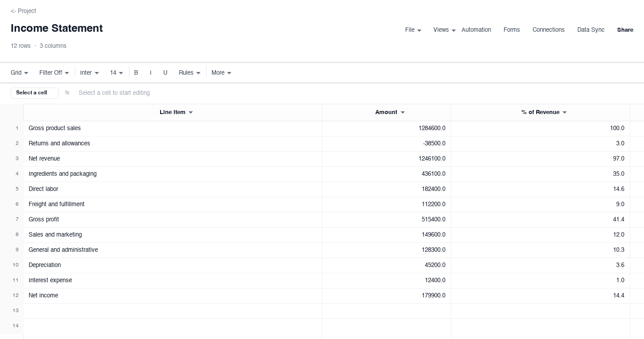This screenshot has width=644, height=339.
Task: Select the Freight and fulfillment cell
Action: 173,204
